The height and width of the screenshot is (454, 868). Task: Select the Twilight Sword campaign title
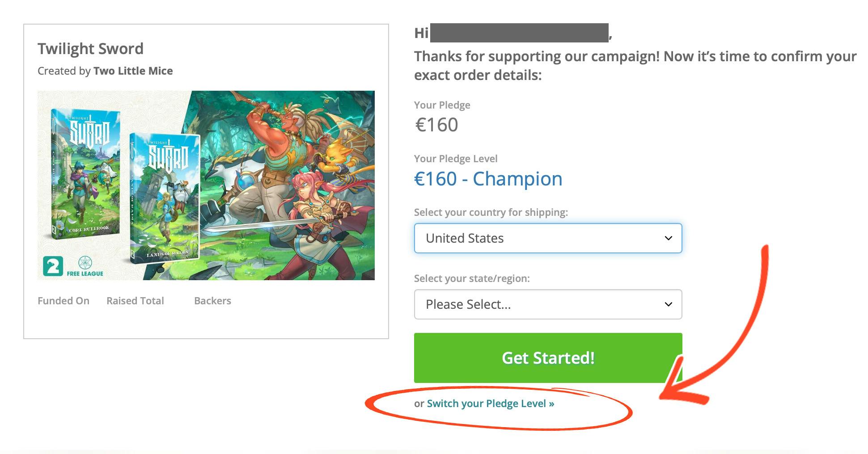[x=90, y=49]
